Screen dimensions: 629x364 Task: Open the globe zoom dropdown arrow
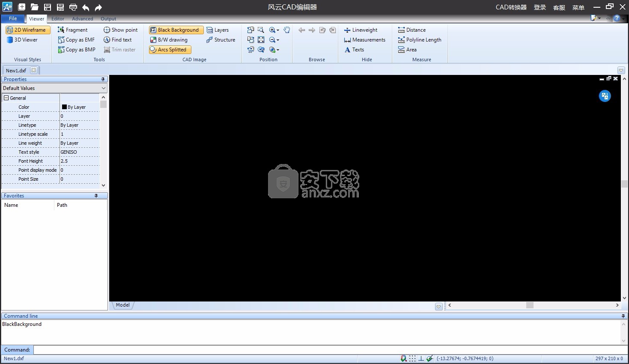tap(278, 50)
